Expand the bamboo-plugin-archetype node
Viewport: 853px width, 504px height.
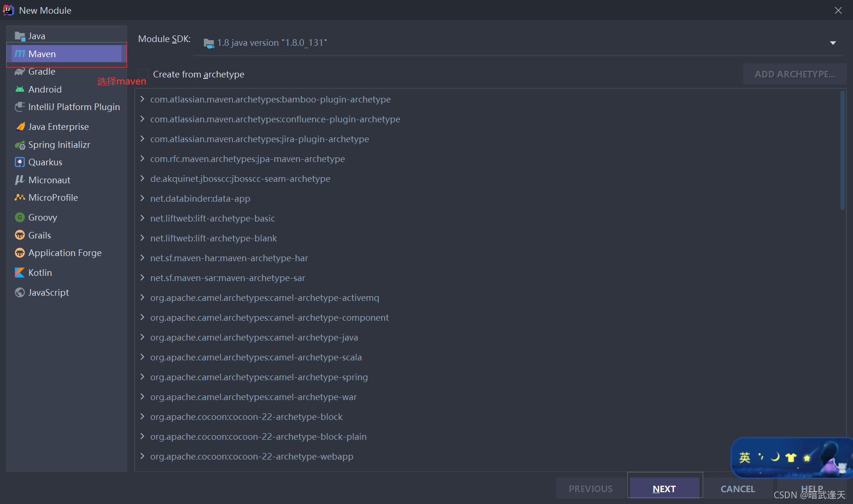click(x=142, y=99)
